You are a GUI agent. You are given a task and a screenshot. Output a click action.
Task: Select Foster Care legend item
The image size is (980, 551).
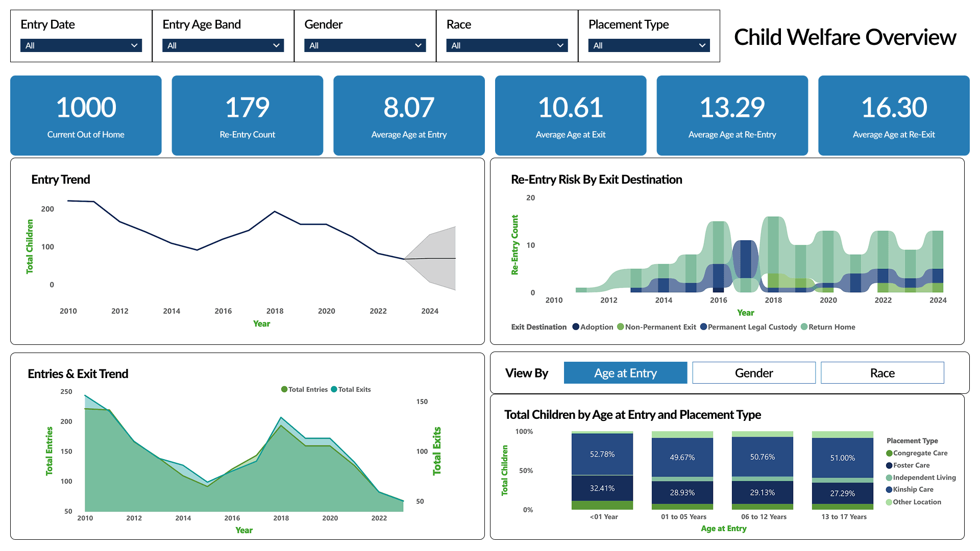pos(911,465)
